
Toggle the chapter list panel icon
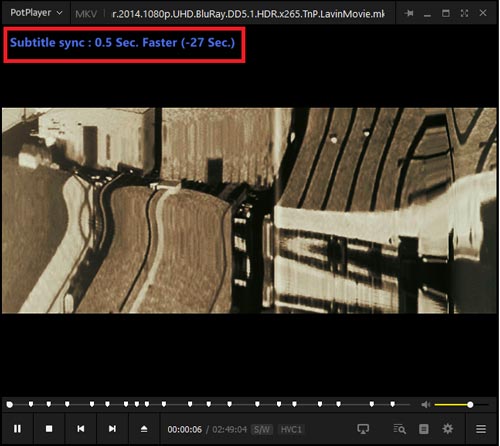pos(424,429)
